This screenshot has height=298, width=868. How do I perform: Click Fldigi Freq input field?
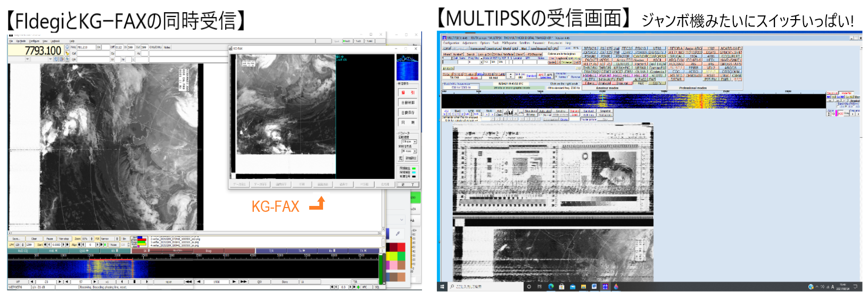coord(86,47)
